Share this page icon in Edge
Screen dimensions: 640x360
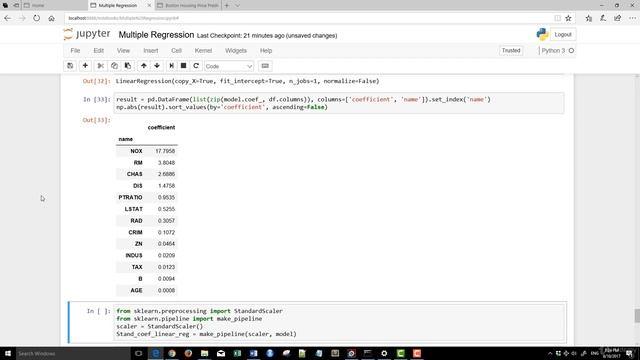[x=618, y=18]
